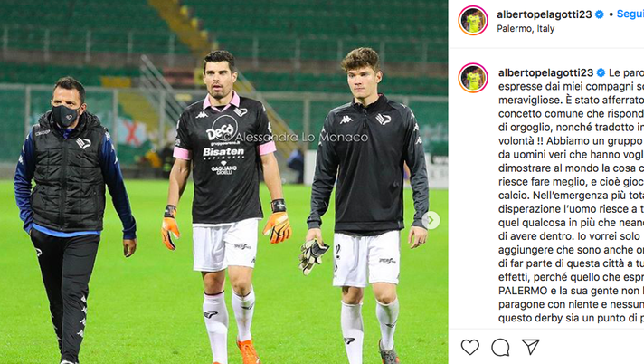Click the verified badge next to caption username

click(601, 72)
